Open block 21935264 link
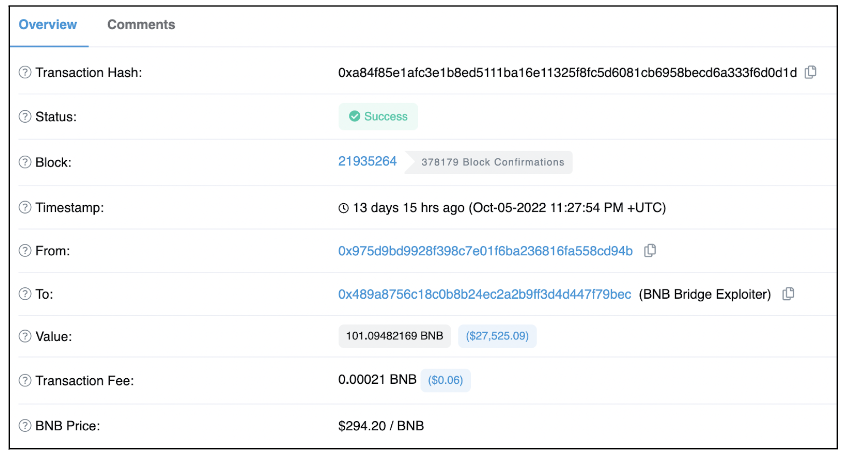The image size is (856, 462). 367,161
